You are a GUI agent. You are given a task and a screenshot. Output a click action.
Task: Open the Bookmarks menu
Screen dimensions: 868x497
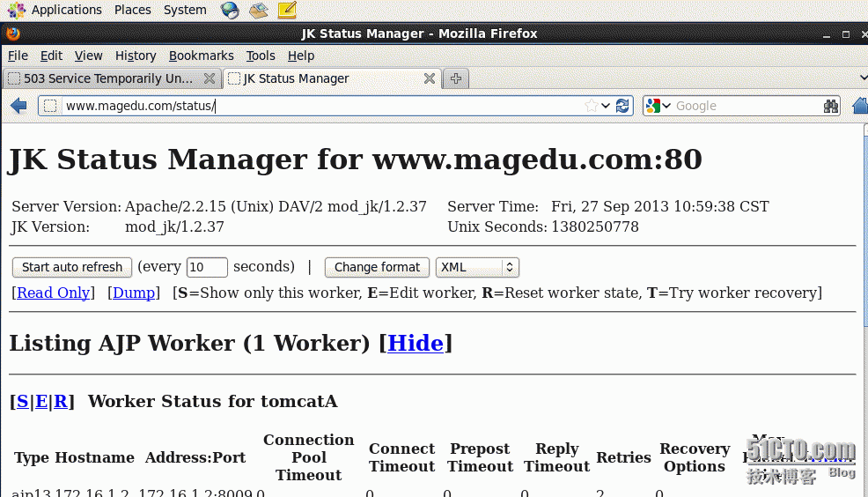pyautogui.click(x=201, y=56)
